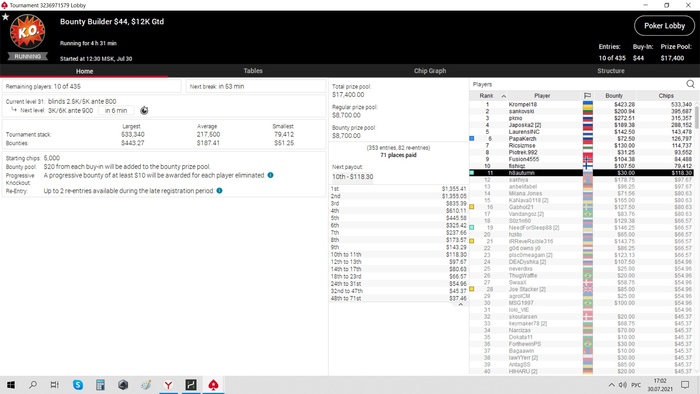Select player Piotrek.992 row
700x394 pixels.
click(x=582, y=152)
